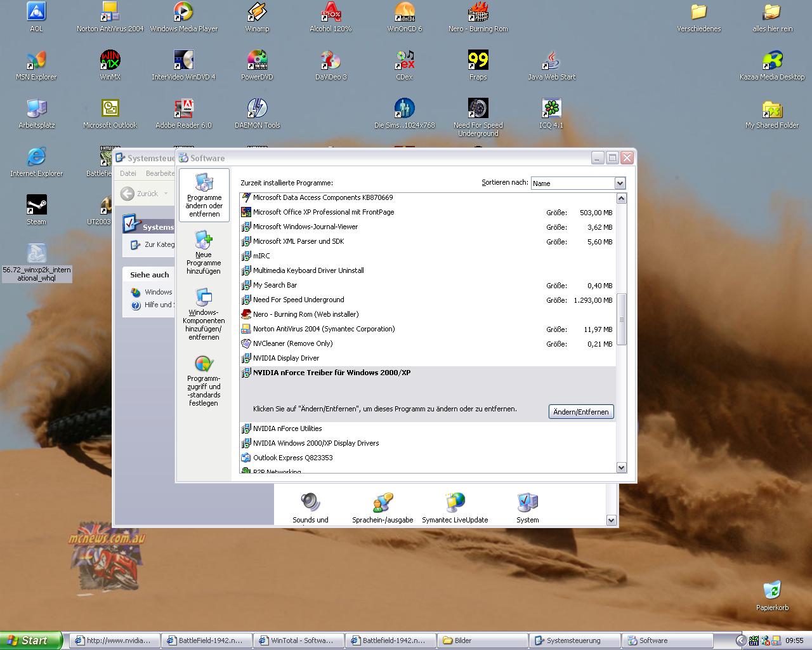Select WinOnCD 6 desktop icon
The width and height of the screenshot is (812, 650).
click(404, 17)
